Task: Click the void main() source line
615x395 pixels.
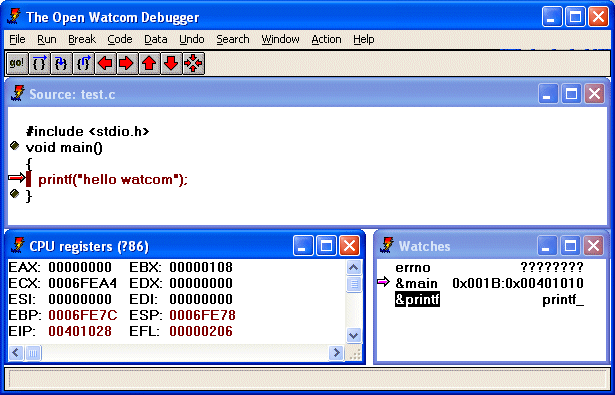Action: [x=64, y=147]
